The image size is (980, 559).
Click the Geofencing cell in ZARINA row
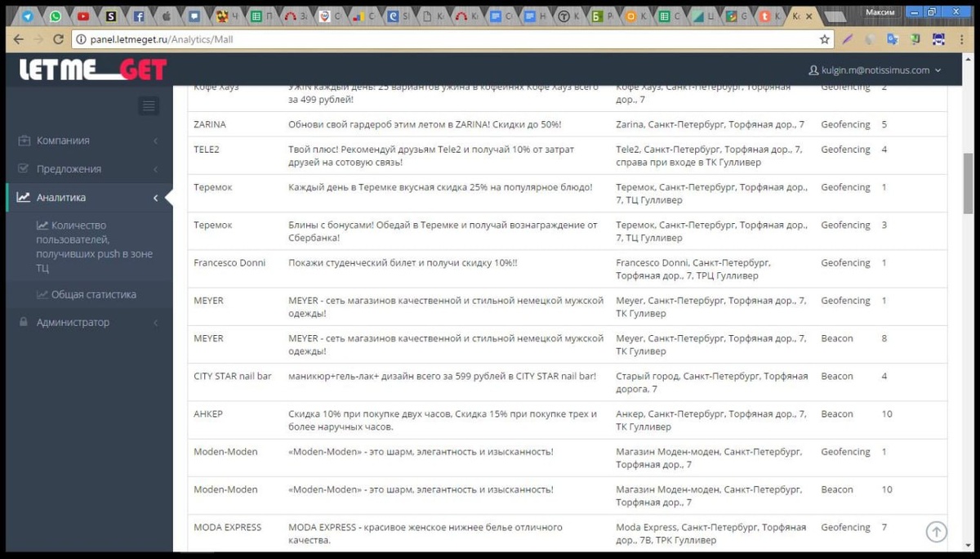[x=845, y=124]
